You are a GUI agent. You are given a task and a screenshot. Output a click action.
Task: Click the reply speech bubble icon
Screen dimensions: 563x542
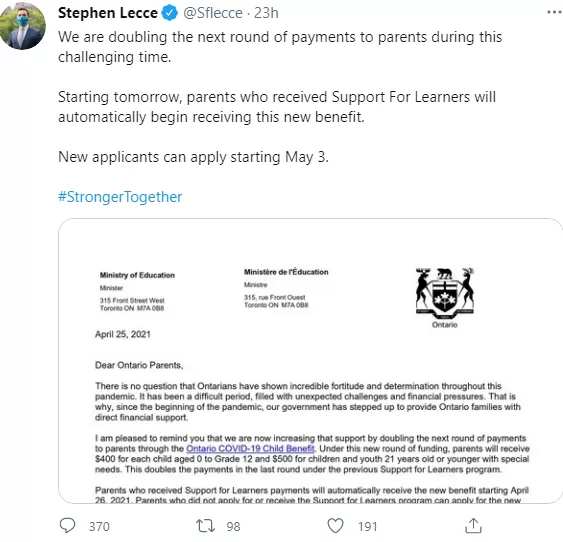(x=67, y=525)
